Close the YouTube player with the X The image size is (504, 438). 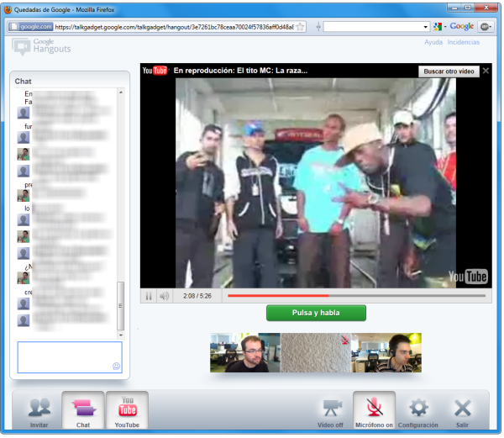click(x=486, y=71)
